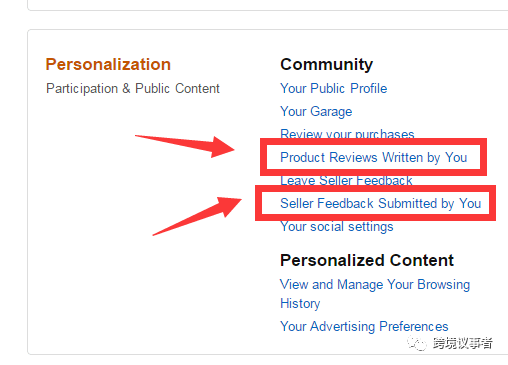Open Your Advertising Preferences
Image resolution: width=508 pixels, height=365 pixels.
click(364, 326)
